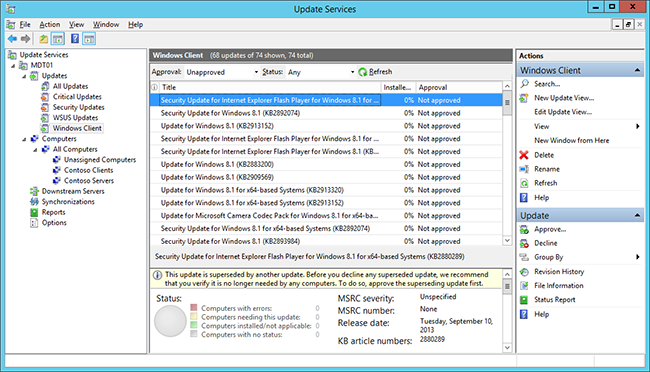The height and width of the screenshot is (372, 650).
Task: Click the update list scrollbar up arrow
Action: click(507, 86)
